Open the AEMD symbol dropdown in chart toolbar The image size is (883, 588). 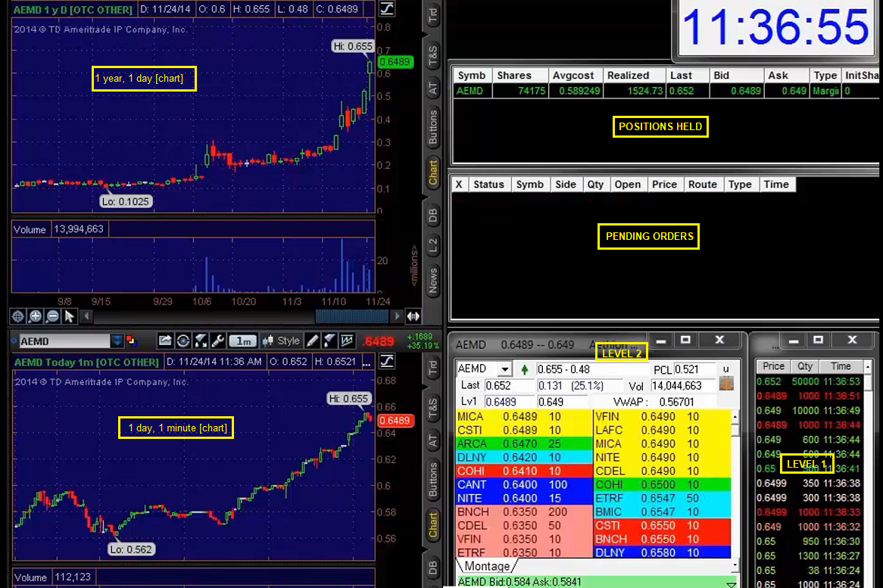pyautogui.click(x=117, y=341)
